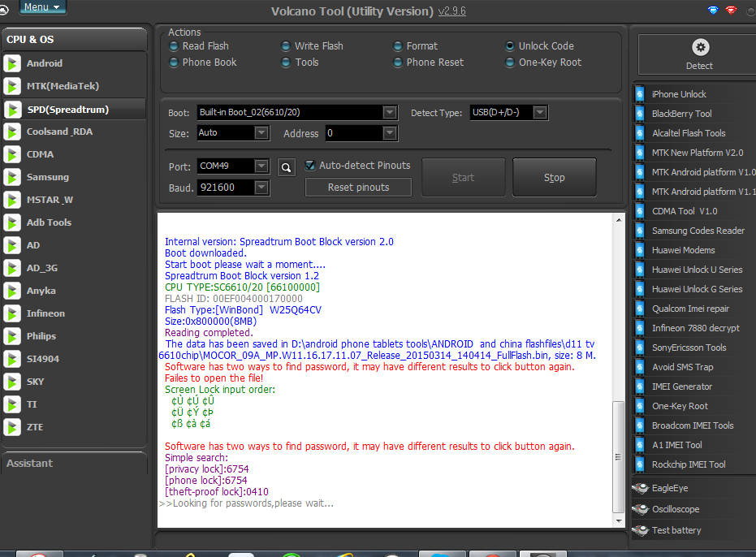Open the Baud rate dropdown
This screenshot has height=557, width=756.
pos(261,187)
